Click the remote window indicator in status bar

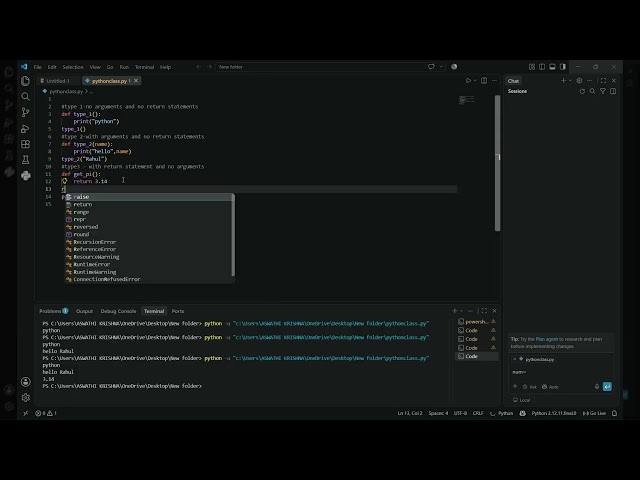(x=25, y=413)
